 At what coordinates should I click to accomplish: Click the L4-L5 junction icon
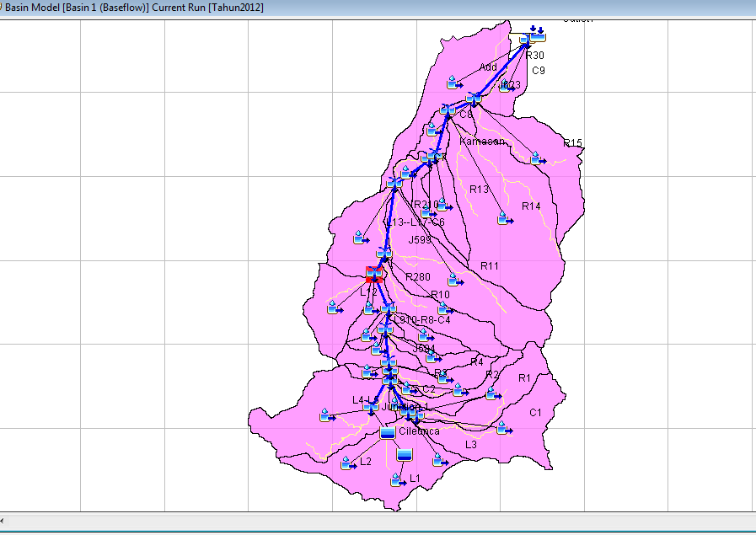(x=371, y=407)
